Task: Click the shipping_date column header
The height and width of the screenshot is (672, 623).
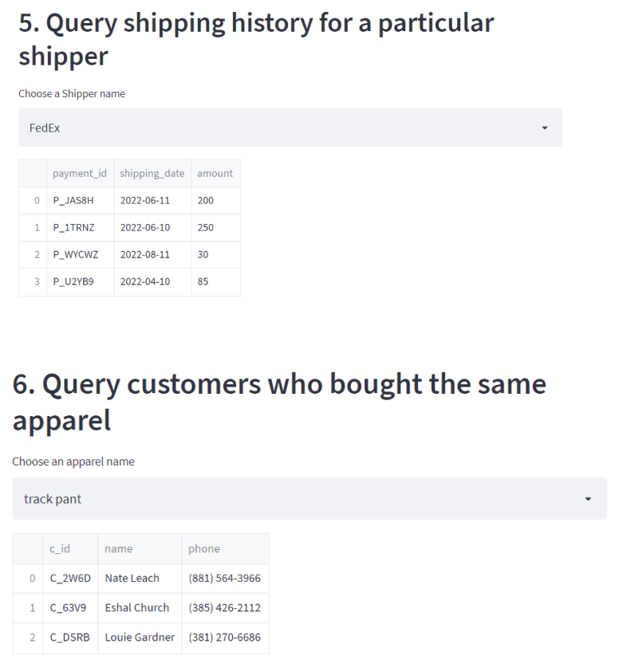Action: pos(152,173)
